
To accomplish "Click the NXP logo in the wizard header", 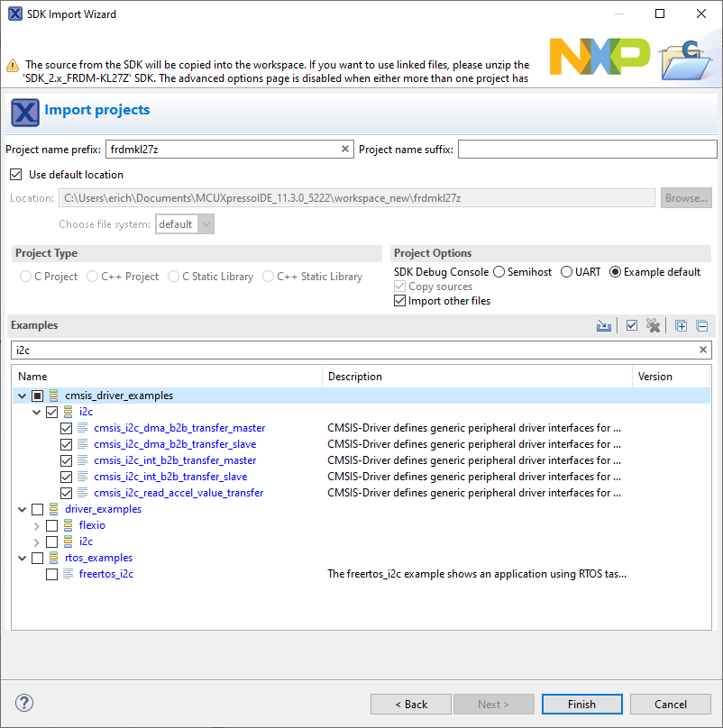I will click(599, 57).
